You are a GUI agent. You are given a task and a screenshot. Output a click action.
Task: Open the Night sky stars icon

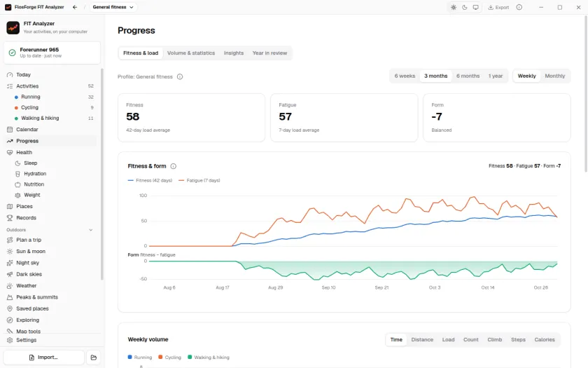point(10,263)
